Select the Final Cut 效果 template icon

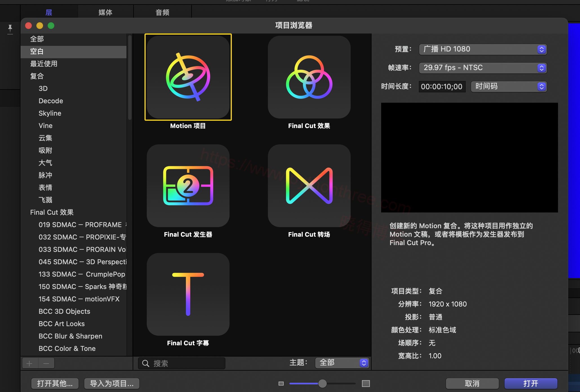click(x=309, y=77)
